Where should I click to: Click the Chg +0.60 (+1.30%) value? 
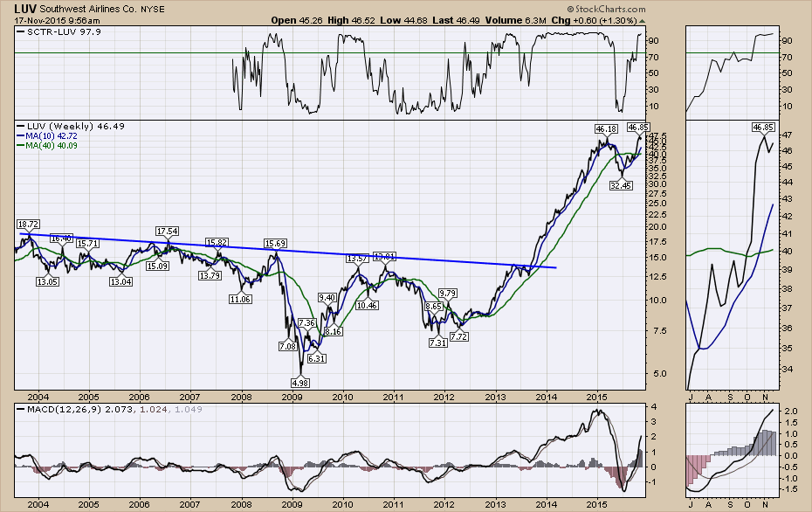point(594,20)
